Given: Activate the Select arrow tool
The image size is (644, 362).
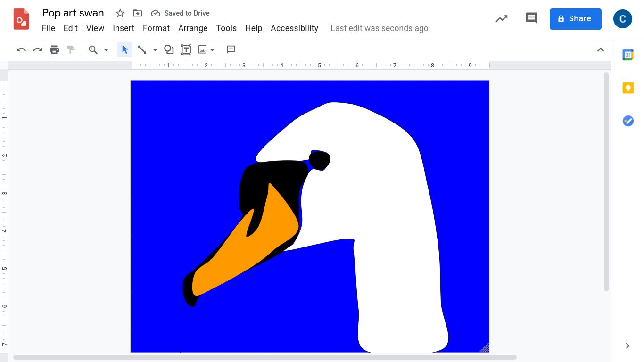Looking at the screenshot, I should [x=125, y=49].
